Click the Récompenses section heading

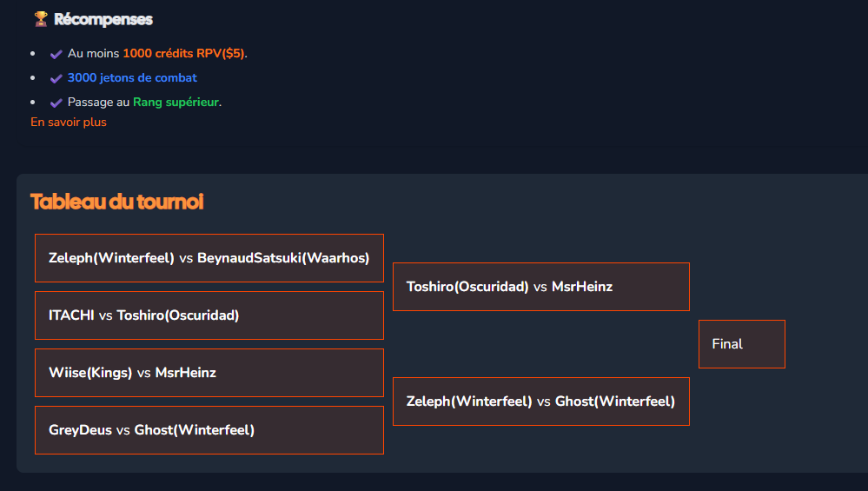(103, 19)
